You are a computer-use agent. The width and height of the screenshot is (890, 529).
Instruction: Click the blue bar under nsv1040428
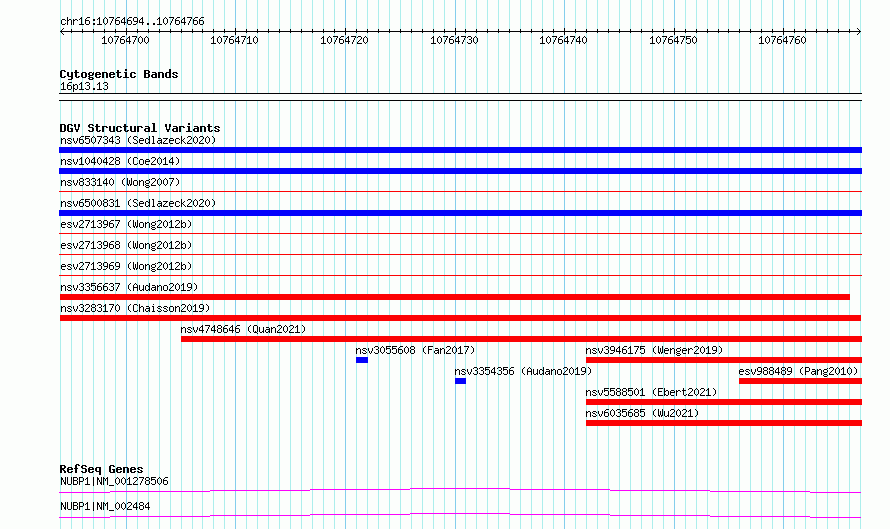pyautogui.click(x=460, y=171)
